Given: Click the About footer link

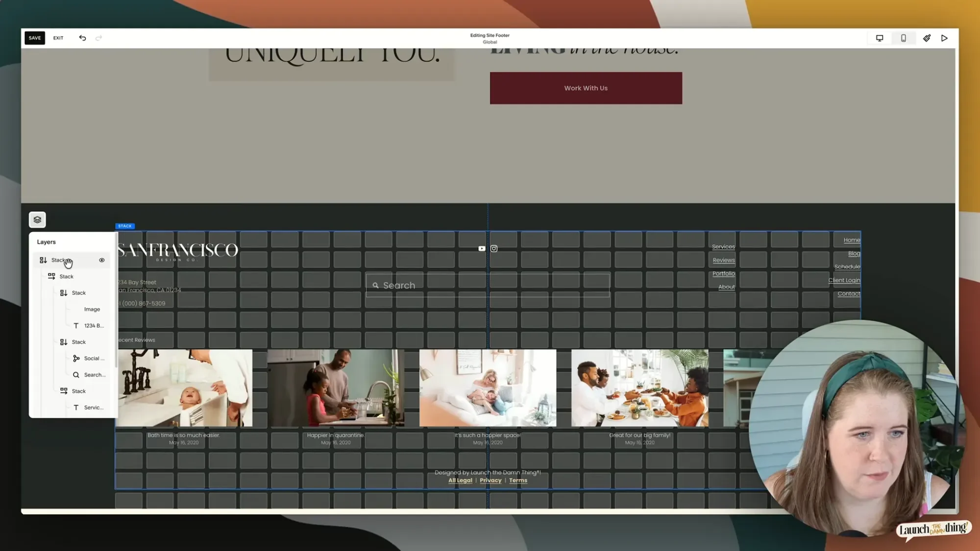Looking at the screenshot, I should click(x=727, y=287).
